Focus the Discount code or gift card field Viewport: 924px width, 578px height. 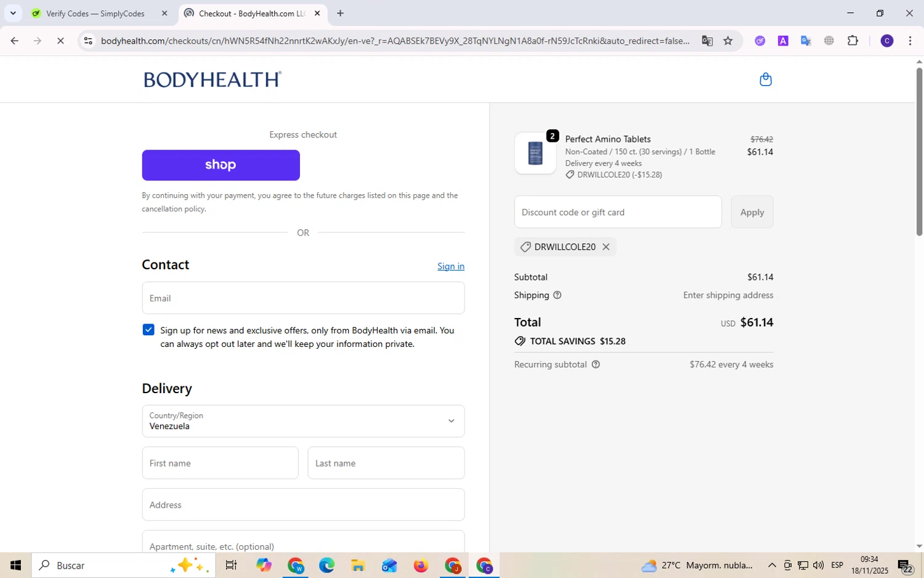pos(618,212)
